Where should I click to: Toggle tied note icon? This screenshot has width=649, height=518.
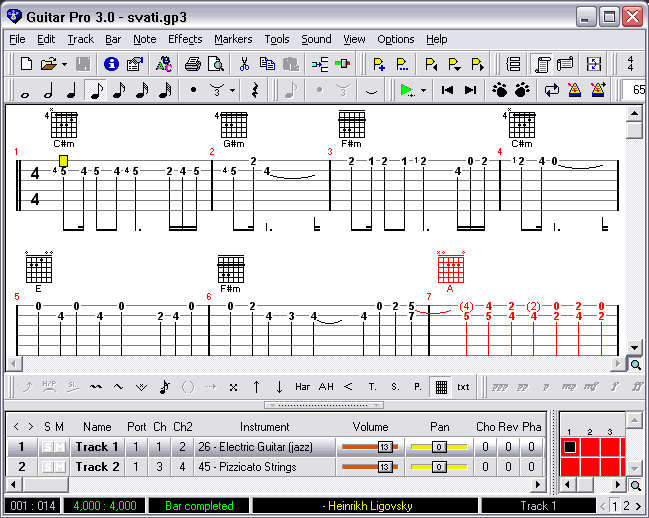371,90
